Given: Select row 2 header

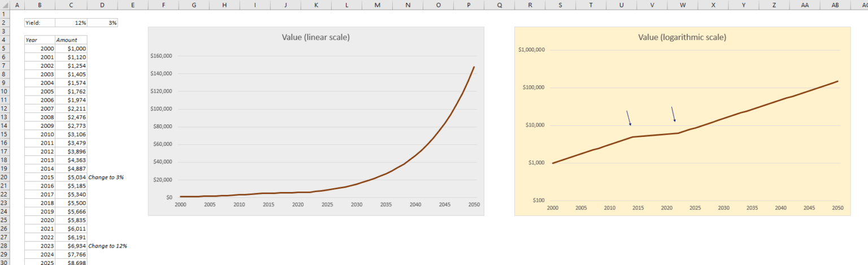Looking at the screenshot, I should (4, 23).
